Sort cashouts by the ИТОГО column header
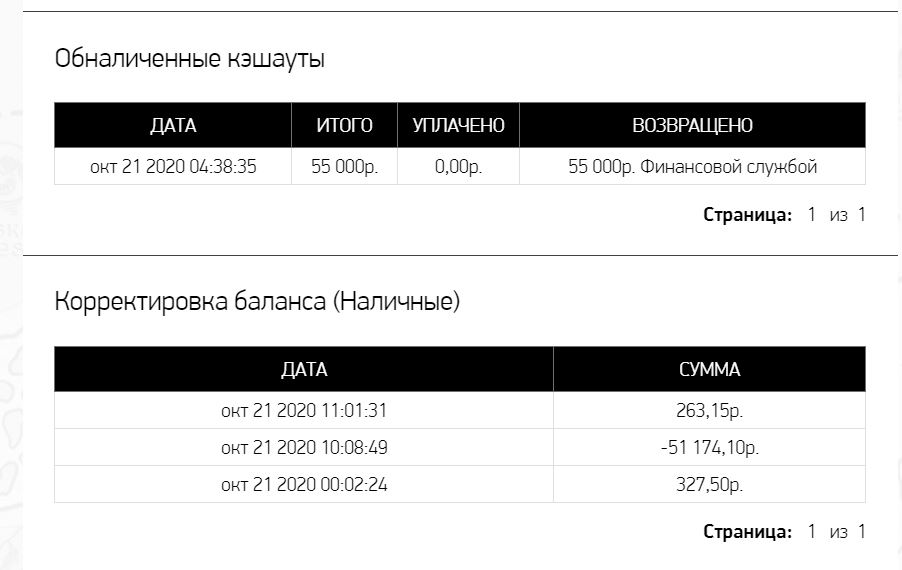 pos(344,126)
